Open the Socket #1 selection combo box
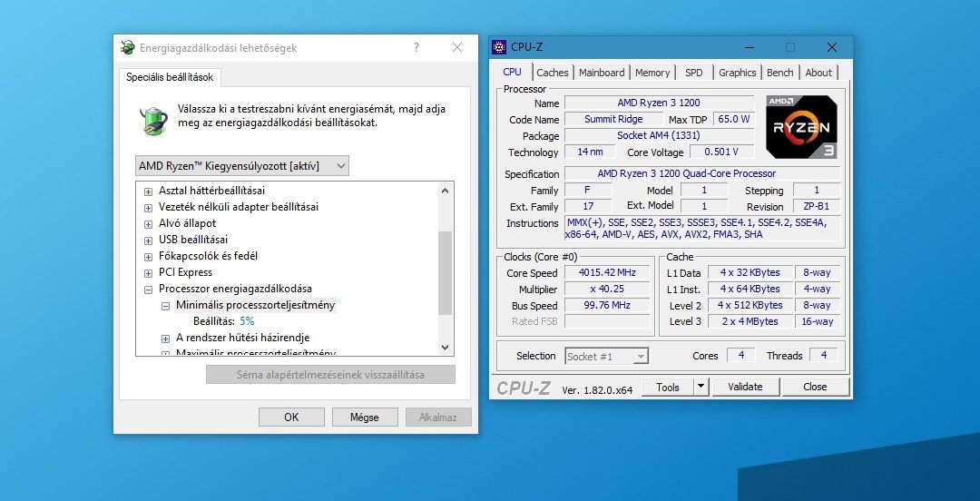 (606, 357)
